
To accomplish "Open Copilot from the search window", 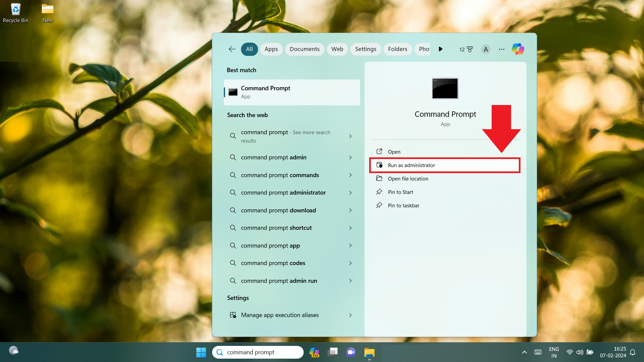I will (517, 49).
